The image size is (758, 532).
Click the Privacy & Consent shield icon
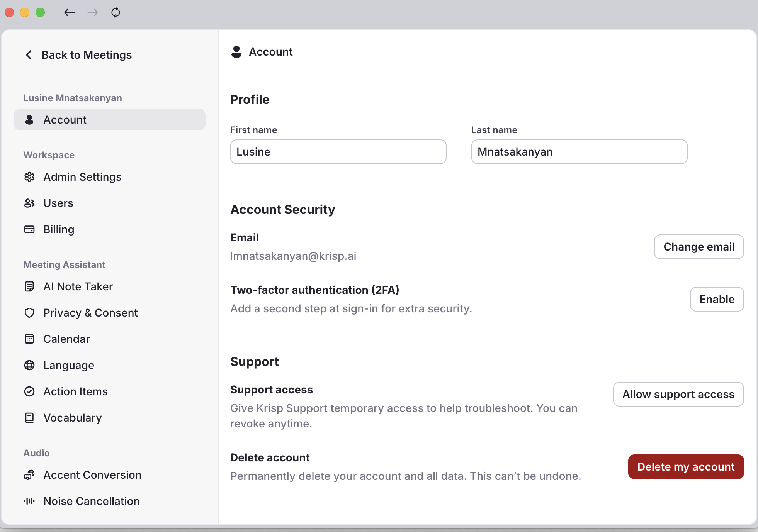click(x=29, y=313)
